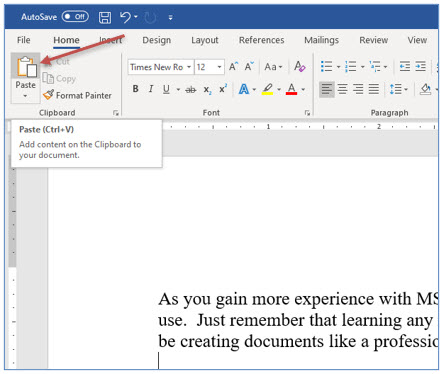Open the Undo history dropdown arrow
444x374 pixels.
pyautogui.click(x=136, y=17)
